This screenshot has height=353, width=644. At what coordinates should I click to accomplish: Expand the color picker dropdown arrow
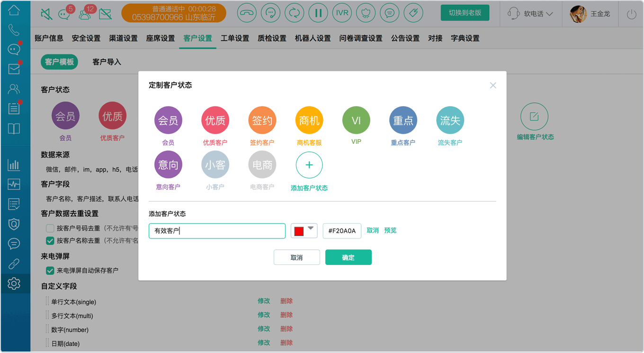click(311, 229)
